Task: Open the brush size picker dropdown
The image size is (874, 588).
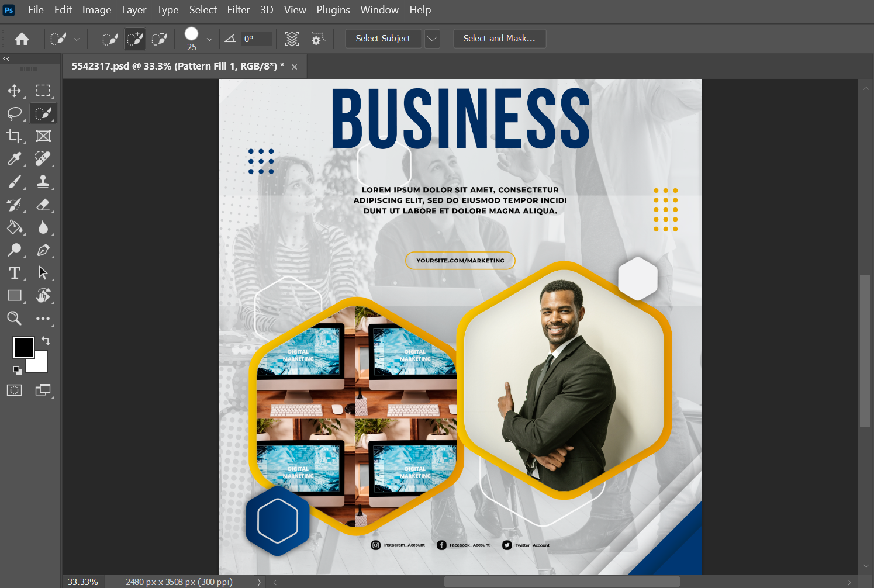Action: pos(209,39)
